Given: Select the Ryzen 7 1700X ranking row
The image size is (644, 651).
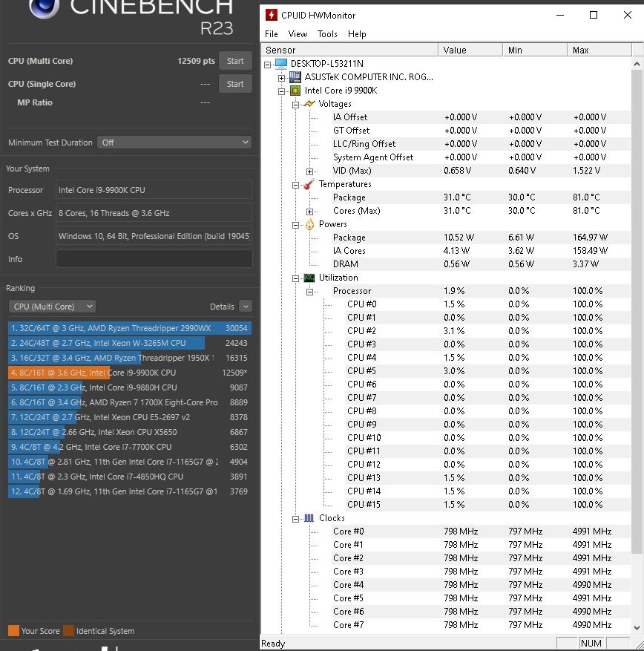Looking at the screenshot, I should 129,402.
